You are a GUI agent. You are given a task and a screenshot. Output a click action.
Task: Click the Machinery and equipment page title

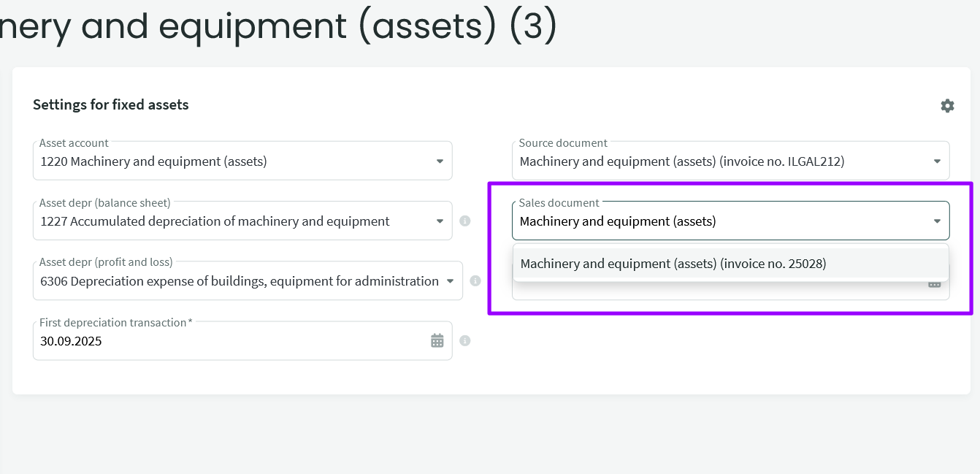coord(277,26)
